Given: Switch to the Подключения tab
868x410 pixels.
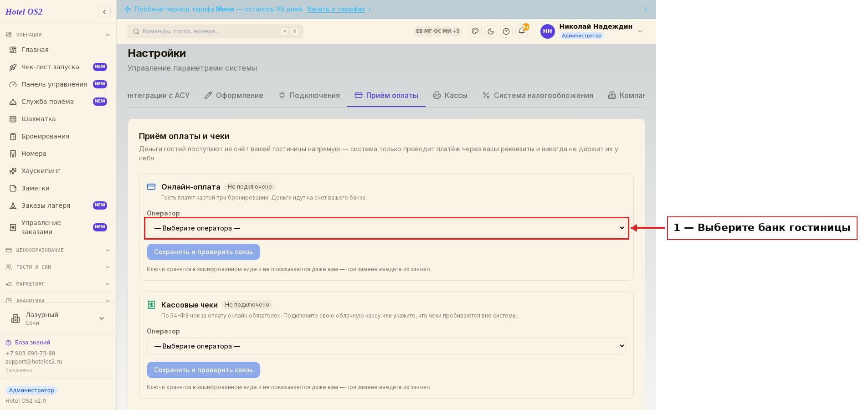Looking at the screenshot, I should coord(309,95).
